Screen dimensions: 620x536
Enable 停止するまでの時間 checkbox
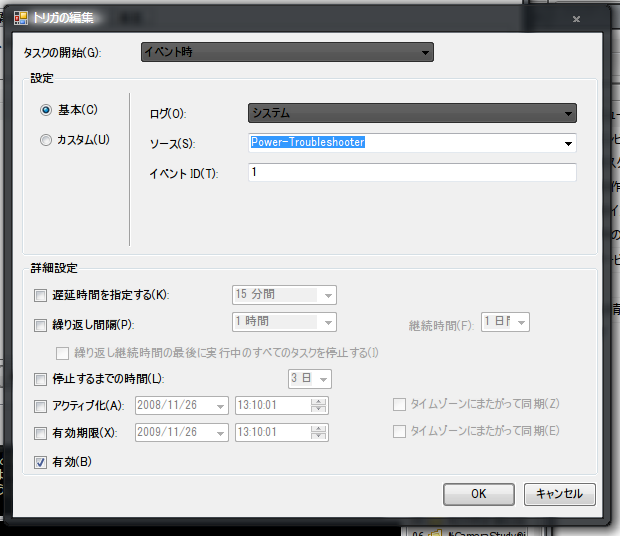coord(41,379)
